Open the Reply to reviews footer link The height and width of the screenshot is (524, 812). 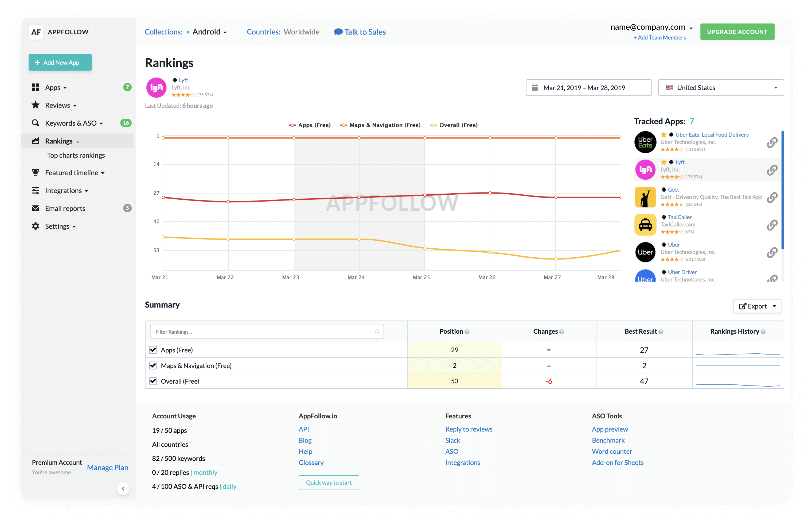[x=469, y=429]
